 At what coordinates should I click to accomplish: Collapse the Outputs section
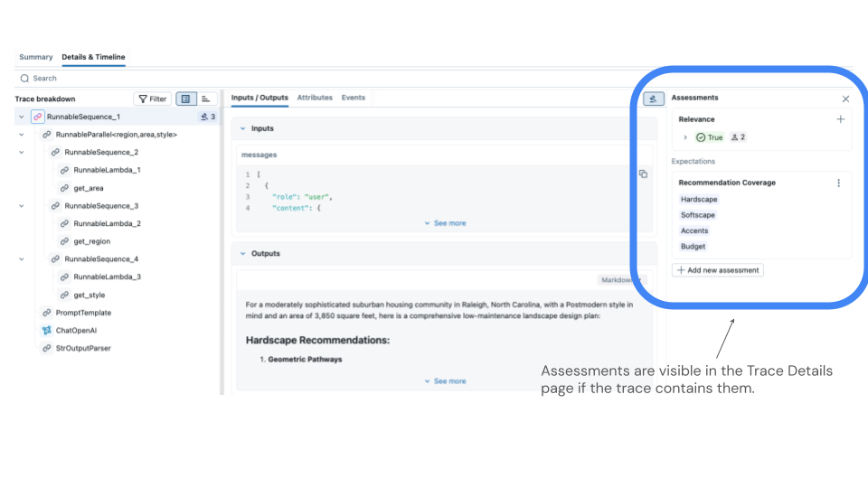242,254
